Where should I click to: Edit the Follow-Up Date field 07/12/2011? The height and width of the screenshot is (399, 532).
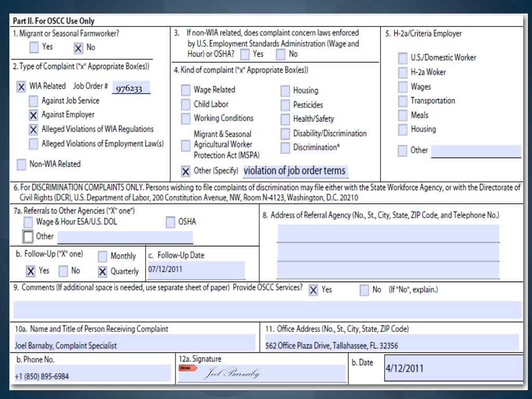(x=196, y=270)
